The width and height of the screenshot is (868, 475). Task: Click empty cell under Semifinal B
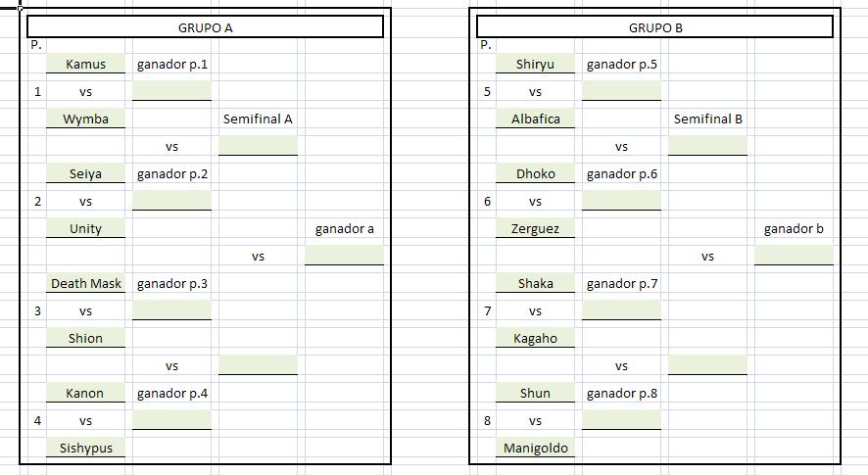[x=707, y=146]
